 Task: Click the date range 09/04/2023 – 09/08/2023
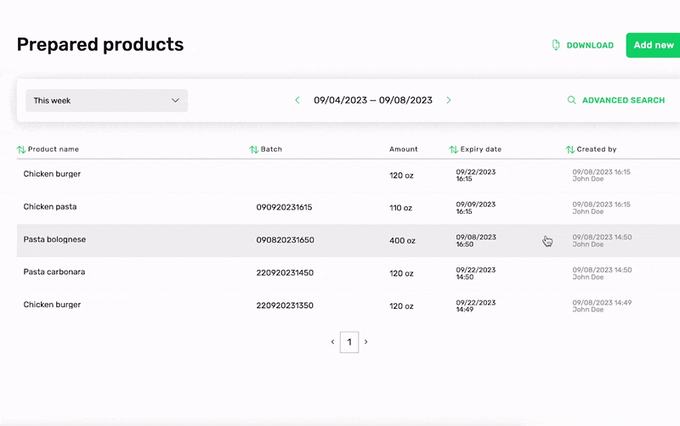coord(373,100)
